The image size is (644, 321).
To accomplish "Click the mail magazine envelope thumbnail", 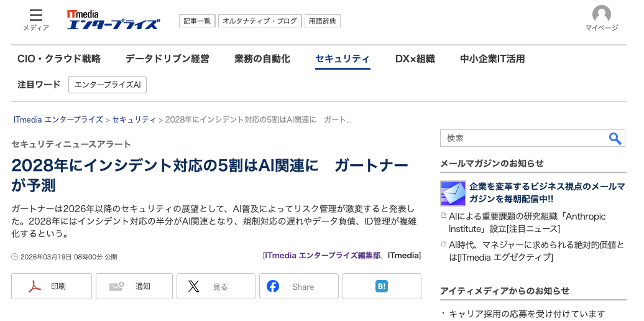I will (453, 193).
